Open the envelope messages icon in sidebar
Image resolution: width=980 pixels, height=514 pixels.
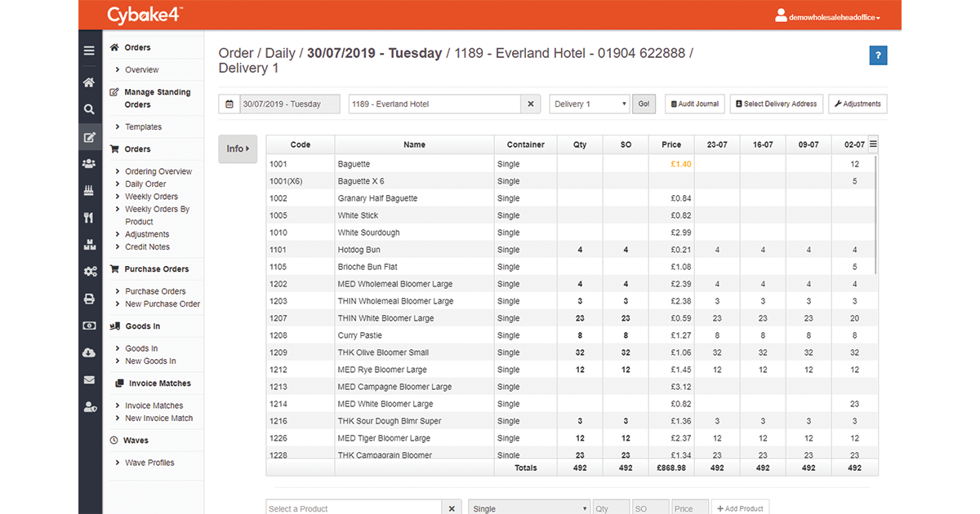(89, 379)
